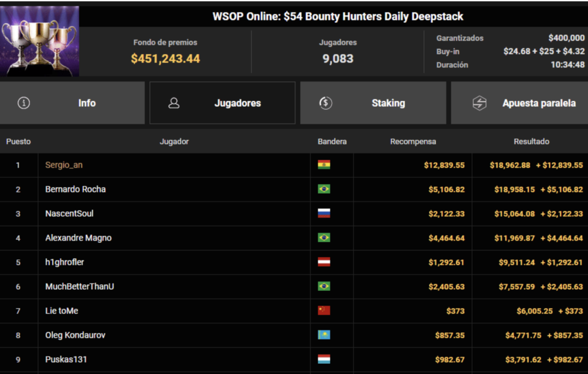Click the $11,969.87 result for fourth place
The height and width of the screenshot is (374, 588).
pyautogui.click(x=514, y=239)
